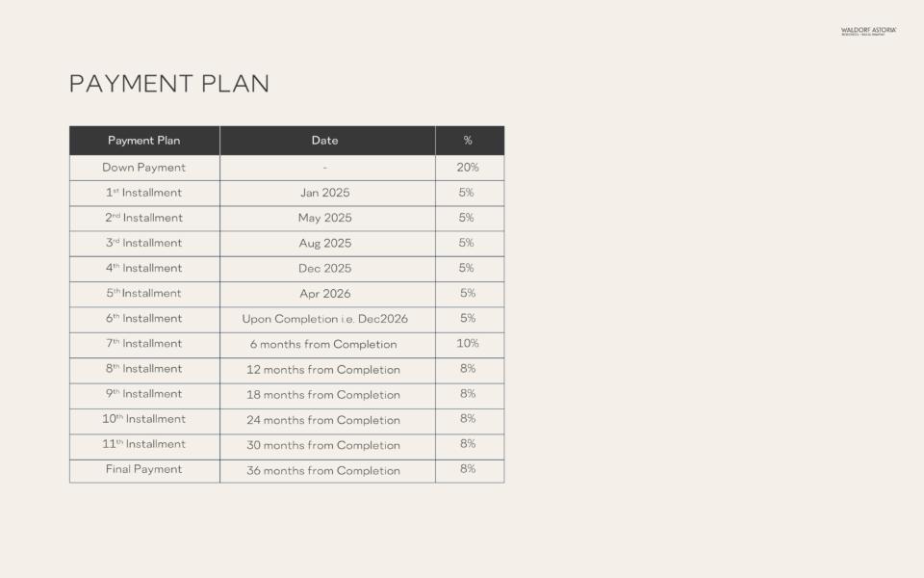Click the % column header
This screenshot has height=578, width=924.
tap(468, 141)
